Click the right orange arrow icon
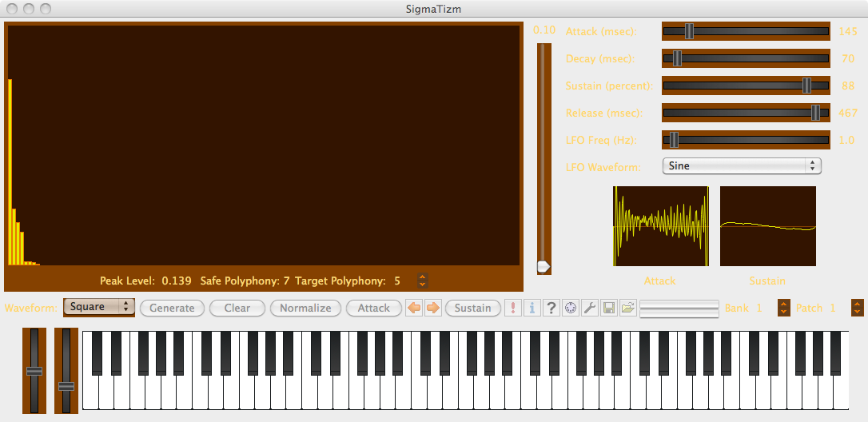This screenshot has height=422, width=868. click(432, 308)
